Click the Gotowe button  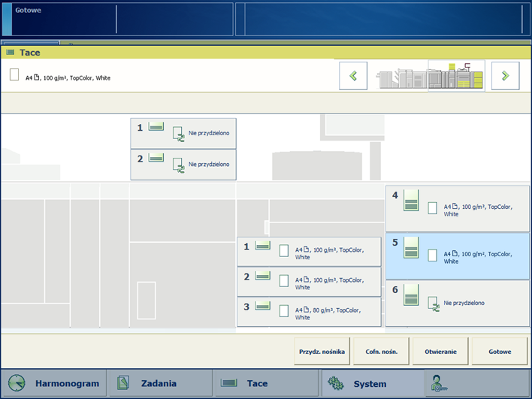click(x=500, y=352)
